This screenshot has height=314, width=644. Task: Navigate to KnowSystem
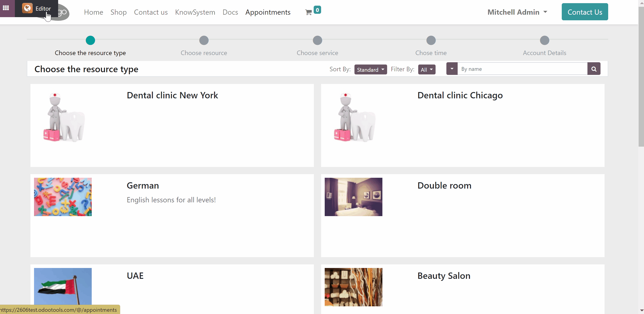tap(195, 12)
